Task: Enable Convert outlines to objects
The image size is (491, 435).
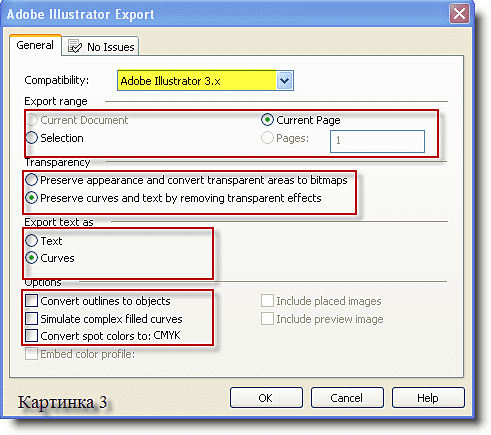Action: click(31, 301)
